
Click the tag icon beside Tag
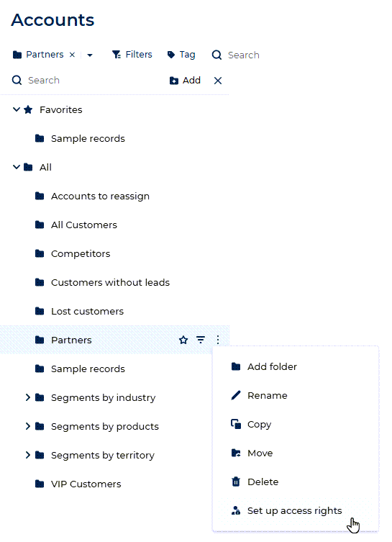171,55
